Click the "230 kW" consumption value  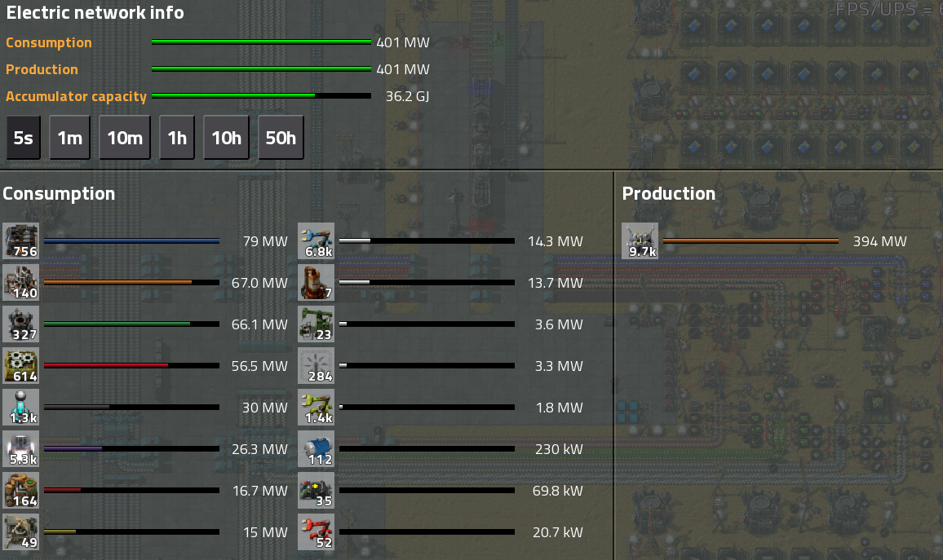tap(559, 449)
